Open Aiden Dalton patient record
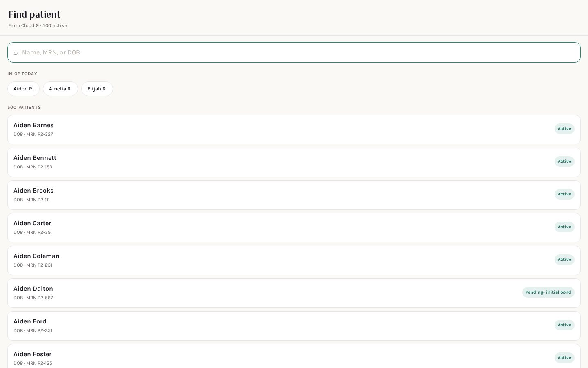This screenshot has height=368, width=588. click(x=294, y=293)
